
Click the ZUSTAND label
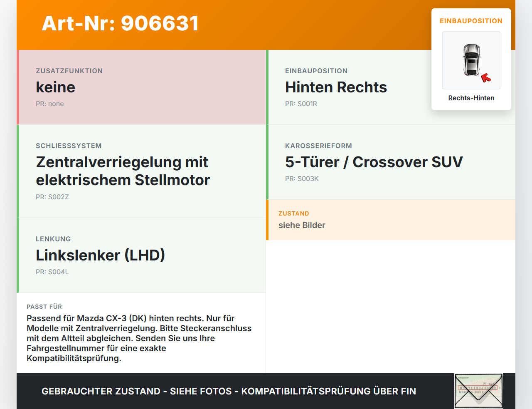294,213
